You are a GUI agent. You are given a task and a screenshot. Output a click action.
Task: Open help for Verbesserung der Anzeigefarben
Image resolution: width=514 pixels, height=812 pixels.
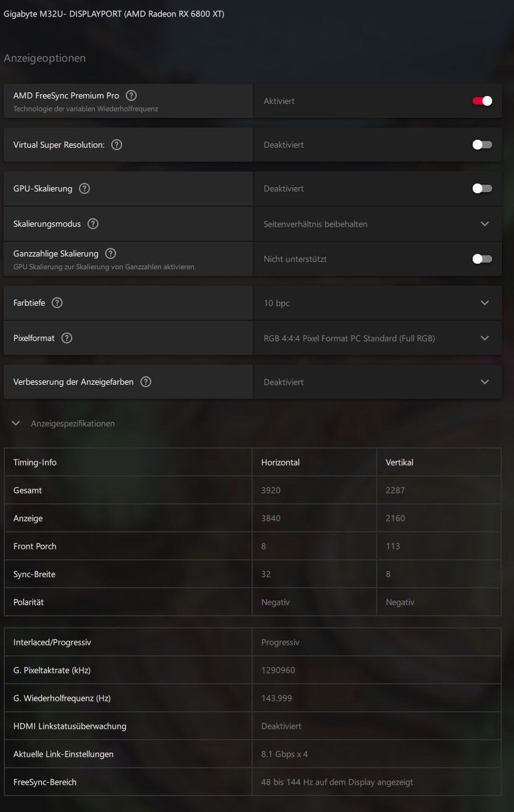(x=146, y=382)
